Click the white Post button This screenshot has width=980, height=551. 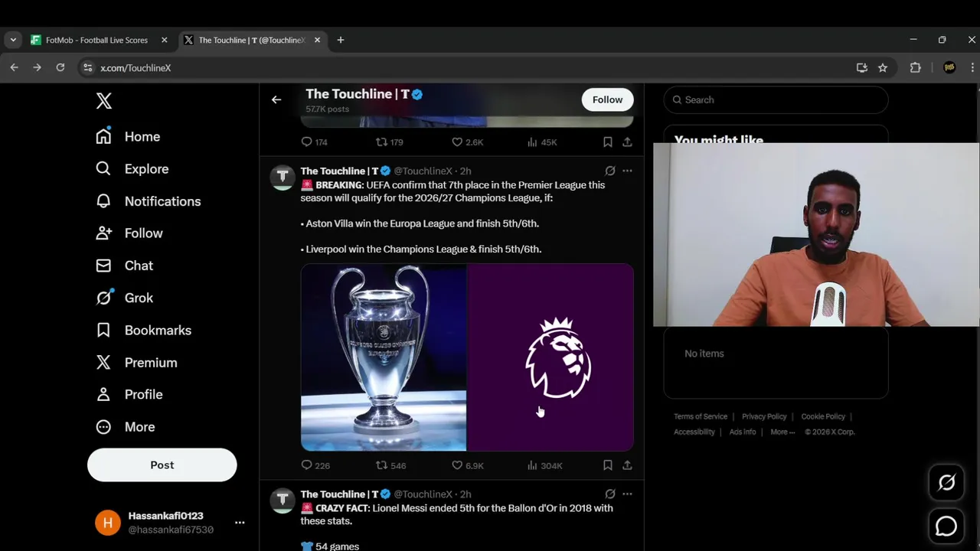(x=162, y=465)
